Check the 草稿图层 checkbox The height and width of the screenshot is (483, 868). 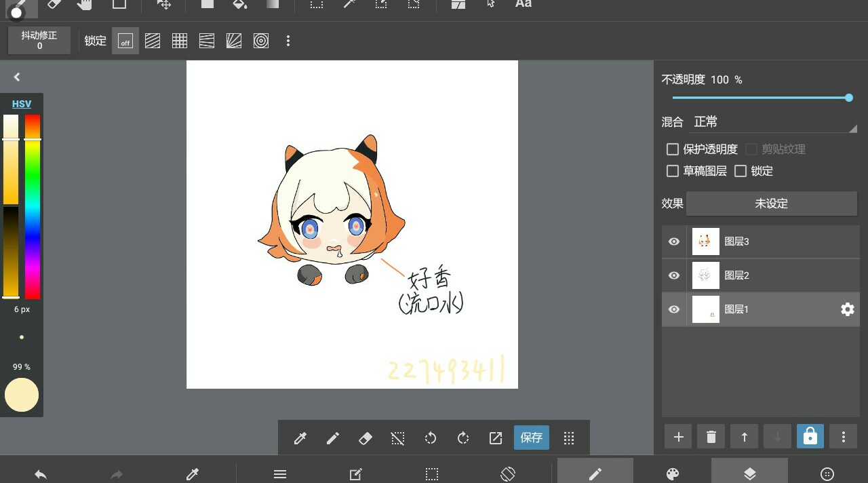pyautogui.click(x=673, y=171)
